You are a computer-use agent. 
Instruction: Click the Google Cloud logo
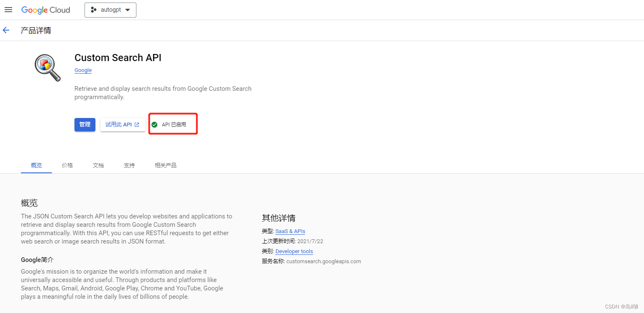tap(46, 10)
